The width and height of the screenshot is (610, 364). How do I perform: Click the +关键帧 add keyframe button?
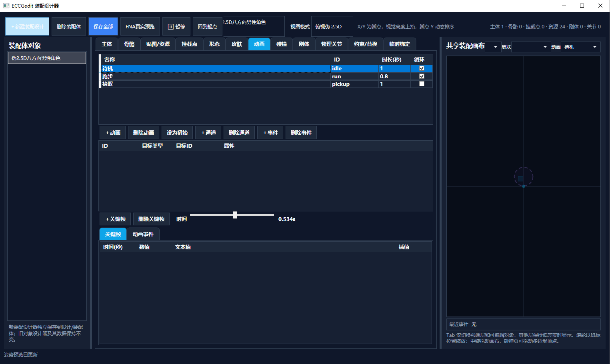tap(116, 219)
